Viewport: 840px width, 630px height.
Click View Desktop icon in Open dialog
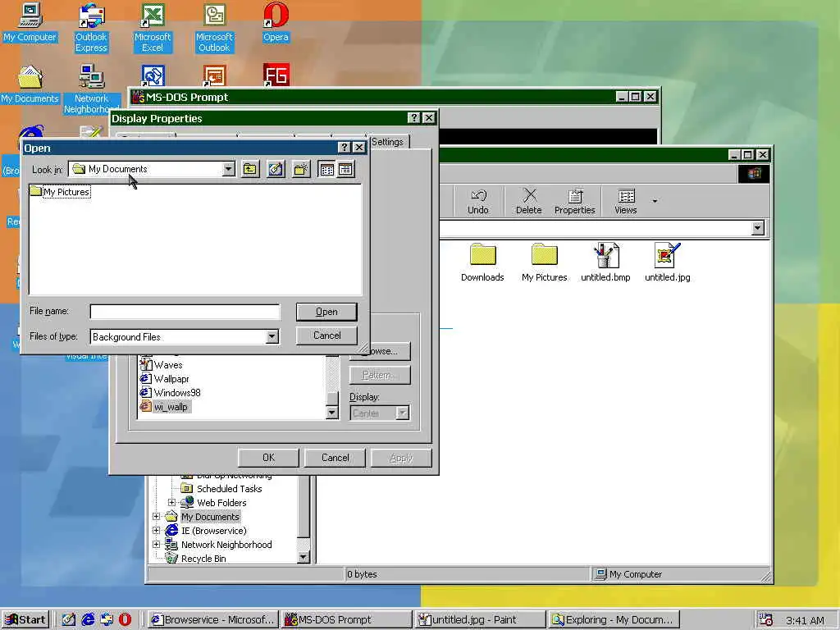click(x=276, y=170)
